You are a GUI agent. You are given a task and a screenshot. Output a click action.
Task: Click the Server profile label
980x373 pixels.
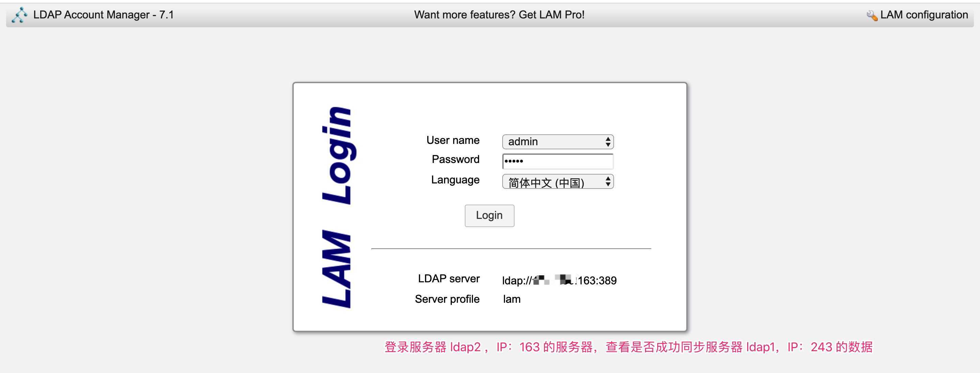point(447,299)
